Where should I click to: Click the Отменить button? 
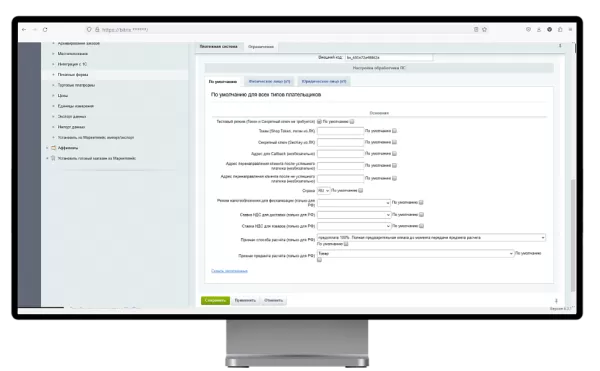273,300
